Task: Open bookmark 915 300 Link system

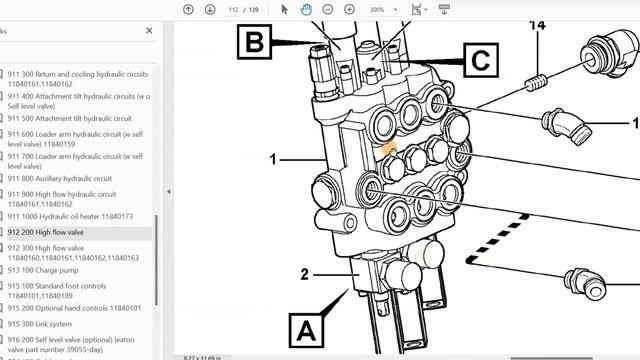Action: (40, 324)
